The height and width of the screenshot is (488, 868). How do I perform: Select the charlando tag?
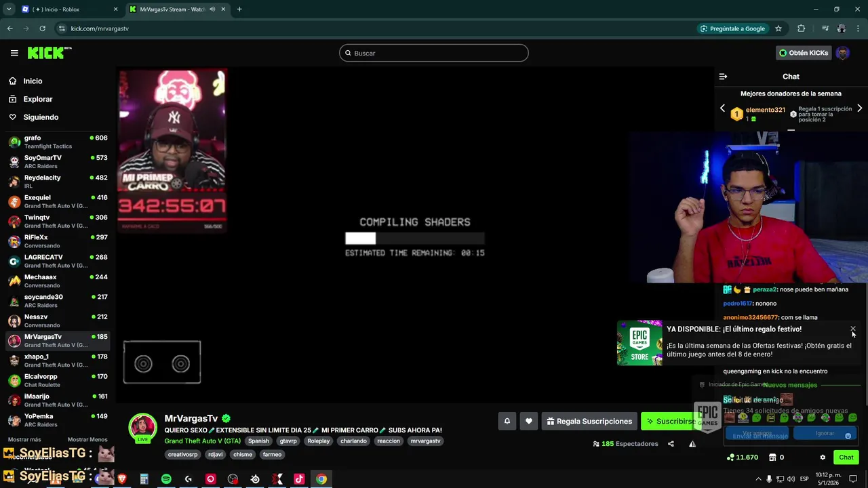coord(353,441)
